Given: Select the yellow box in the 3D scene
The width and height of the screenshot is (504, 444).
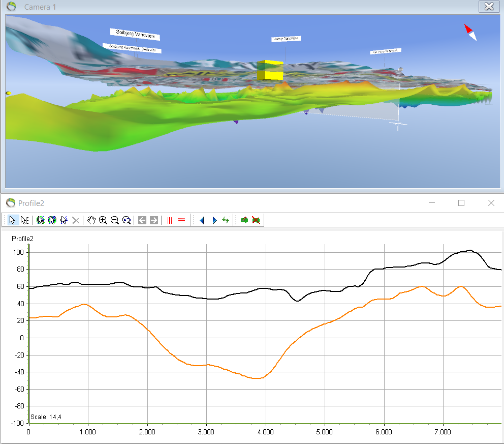Looking at the screenshot, I should (x=269, y=69).
